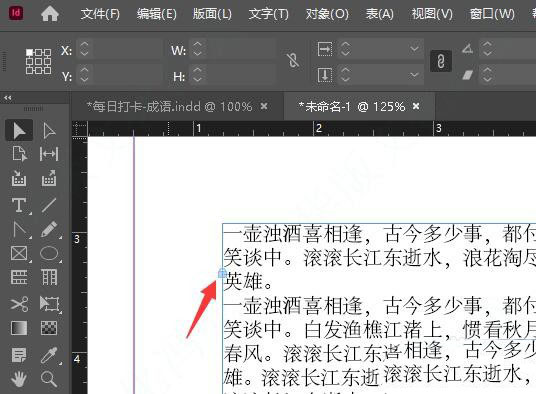Toggle constrain scaling proportions chain icon
The image size is (536, 394).
(x=441, y=62)
